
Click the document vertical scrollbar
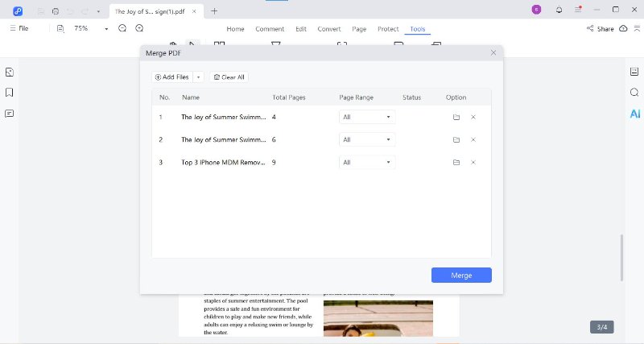click(621, 258)
